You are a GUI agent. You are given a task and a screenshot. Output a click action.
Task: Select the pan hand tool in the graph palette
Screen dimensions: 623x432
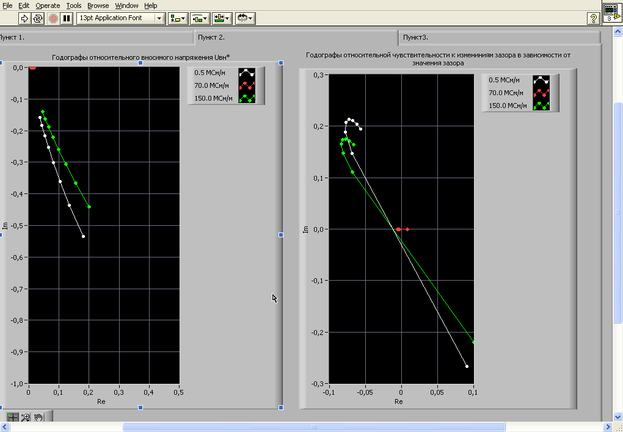point(38,417)
